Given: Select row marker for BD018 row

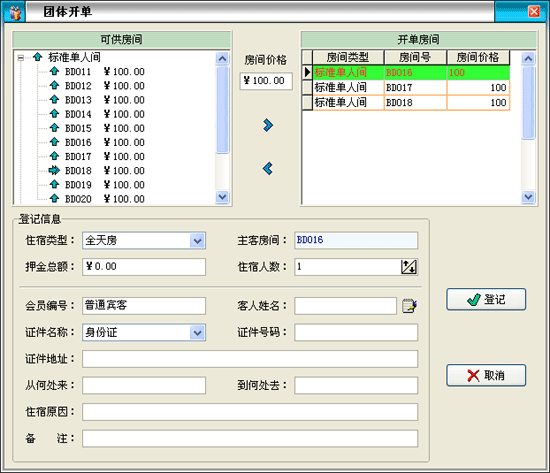Looking at the screenshot, I should tap(307, 102).
